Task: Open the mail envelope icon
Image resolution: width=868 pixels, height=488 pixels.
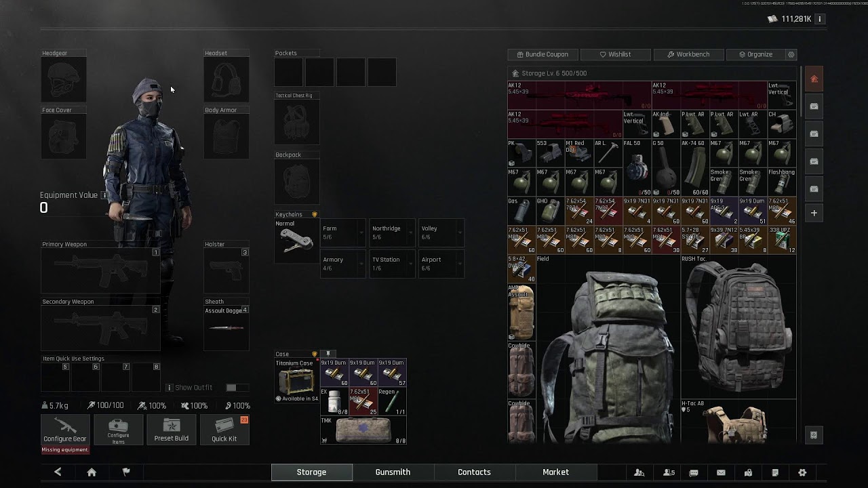Action: pos(721,472)
